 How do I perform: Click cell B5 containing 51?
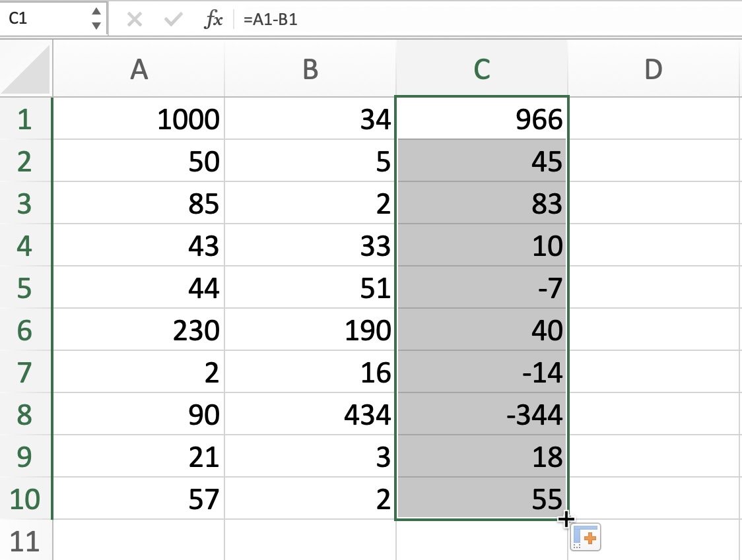pyautogui.click(x=310, y=287)
